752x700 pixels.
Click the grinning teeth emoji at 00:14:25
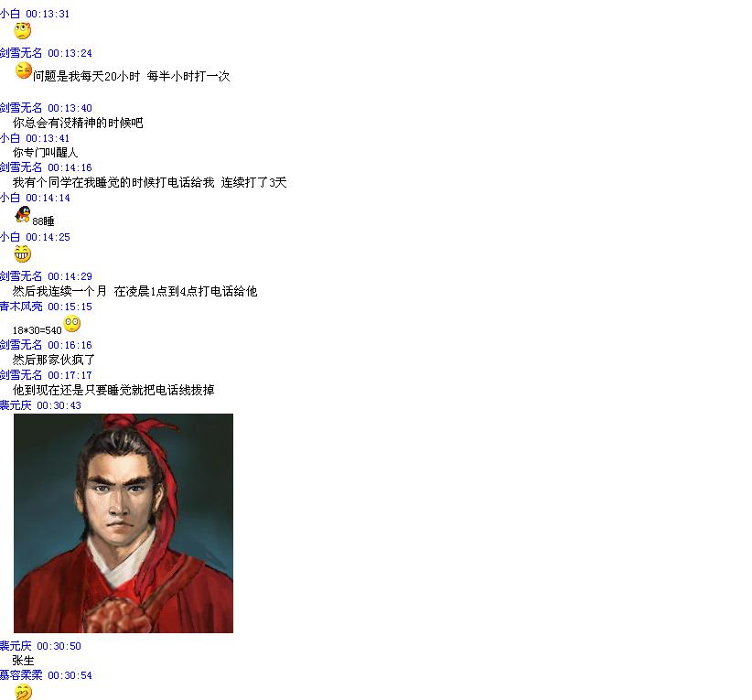coord(23,253)
